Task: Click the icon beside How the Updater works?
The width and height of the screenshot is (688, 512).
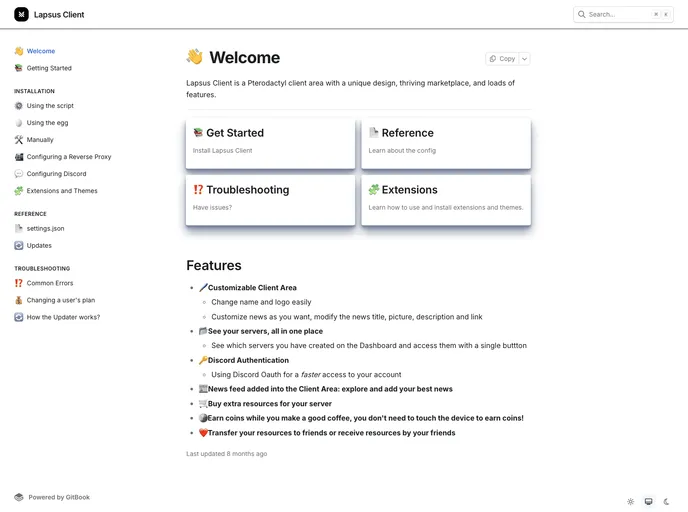Action: (18, 317)
